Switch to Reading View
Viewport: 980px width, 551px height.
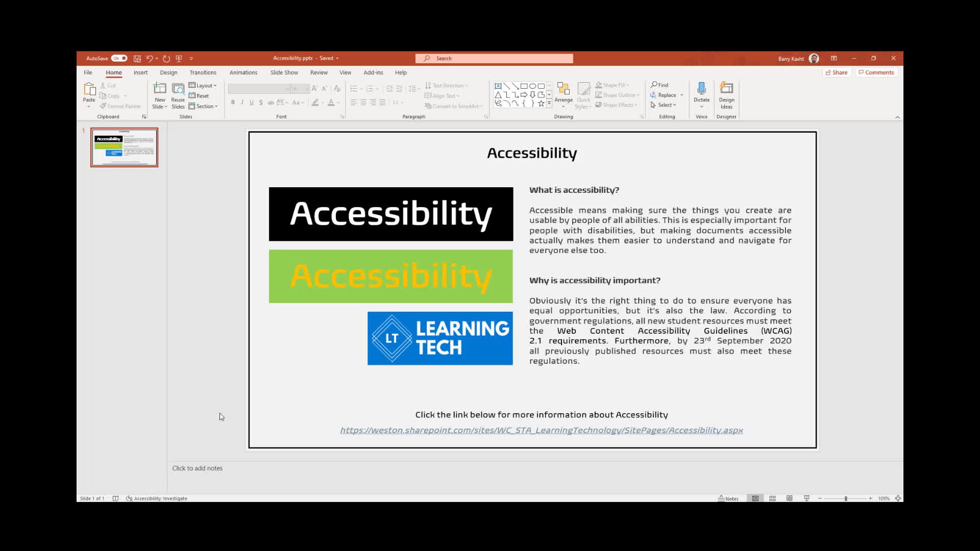tap(789, 498)
